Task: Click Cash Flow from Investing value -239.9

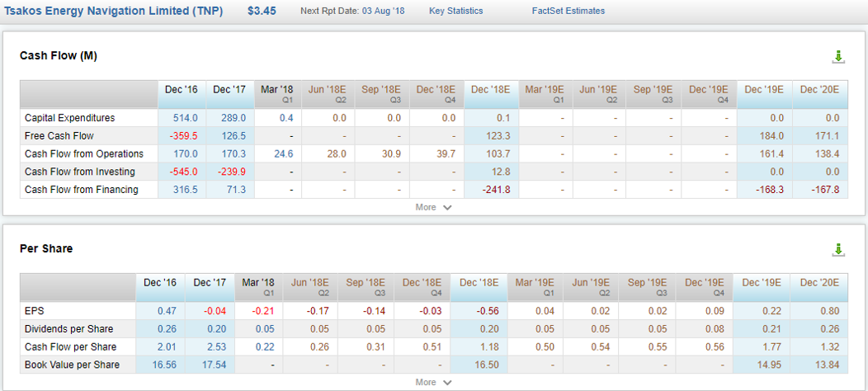Action: 233,172
